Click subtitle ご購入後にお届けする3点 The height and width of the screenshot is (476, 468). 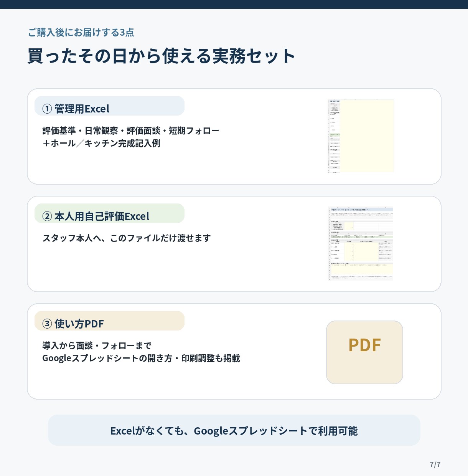point(81,32)
